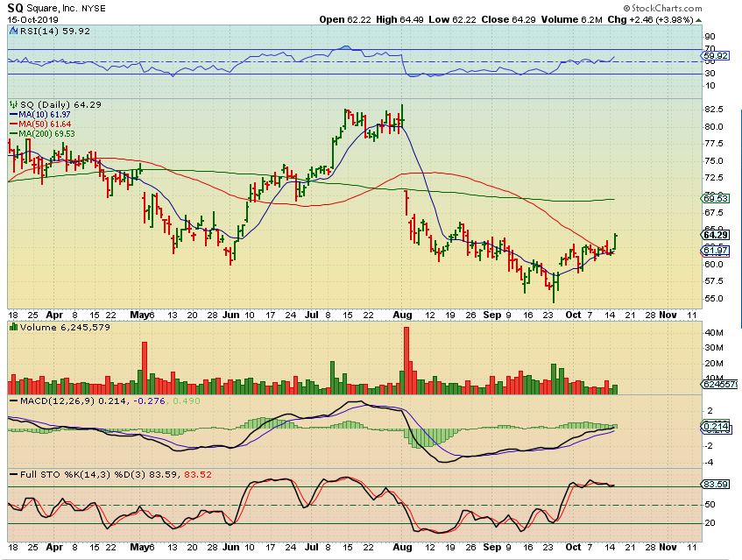The height and width of the screenshot is (560, 742).
Task: Click the Volume 6,245,579 panel label
Action: click(x=64, y=327)
